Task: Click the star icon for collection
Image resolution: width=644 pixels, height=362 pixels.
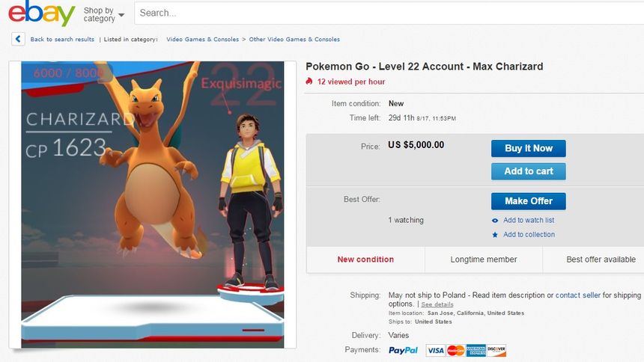Action: click(x=495, y=235)
